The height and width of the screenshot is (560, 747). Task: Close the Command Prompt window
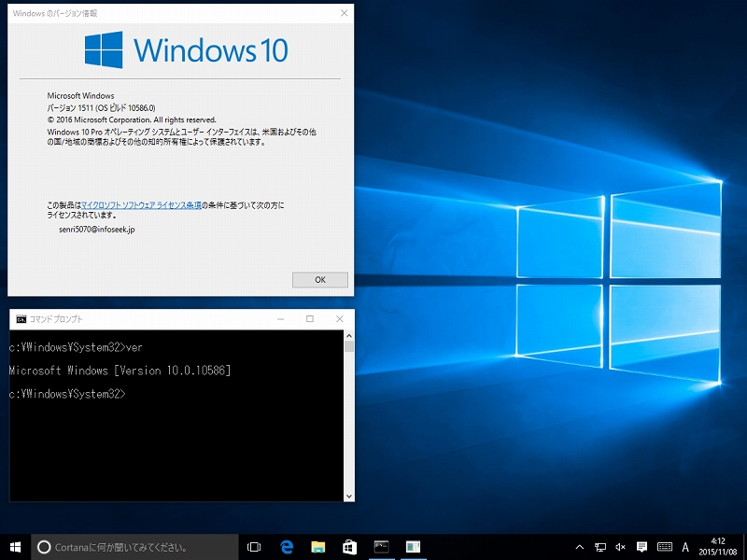(339, 319)
